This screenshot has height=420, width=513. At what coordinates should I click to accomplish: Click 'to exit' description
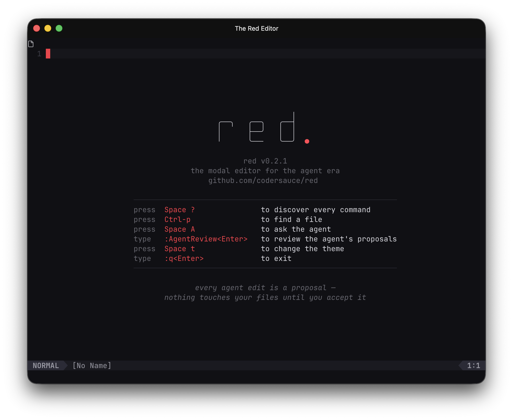tap(276, 258)
